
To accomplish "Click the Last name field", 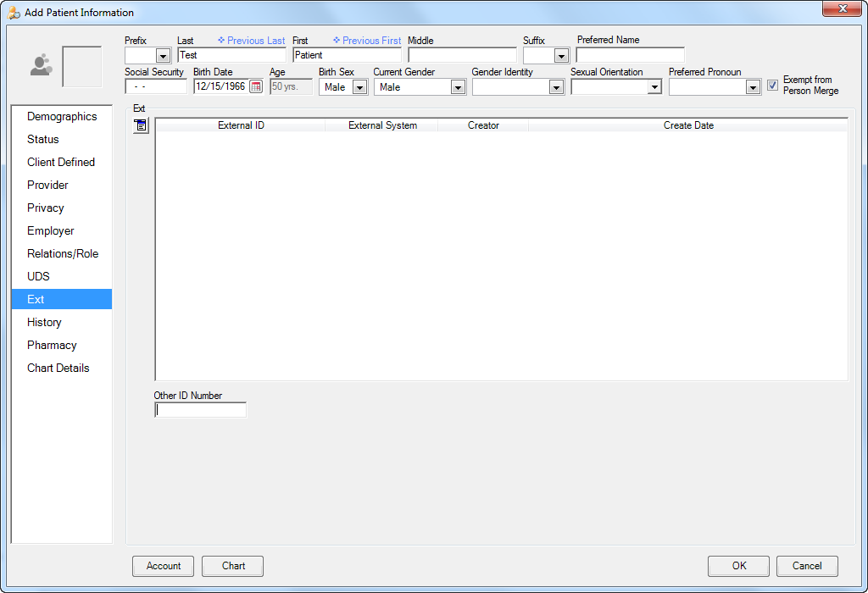I will (x=232, y=55).
